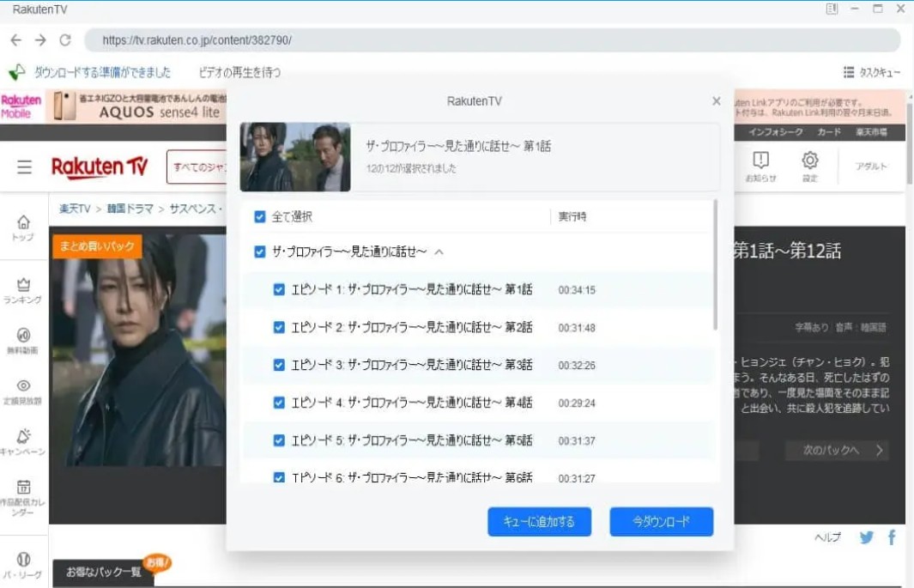
Task: Click the download-ready green arrow icon
Action: pos(17,72)
